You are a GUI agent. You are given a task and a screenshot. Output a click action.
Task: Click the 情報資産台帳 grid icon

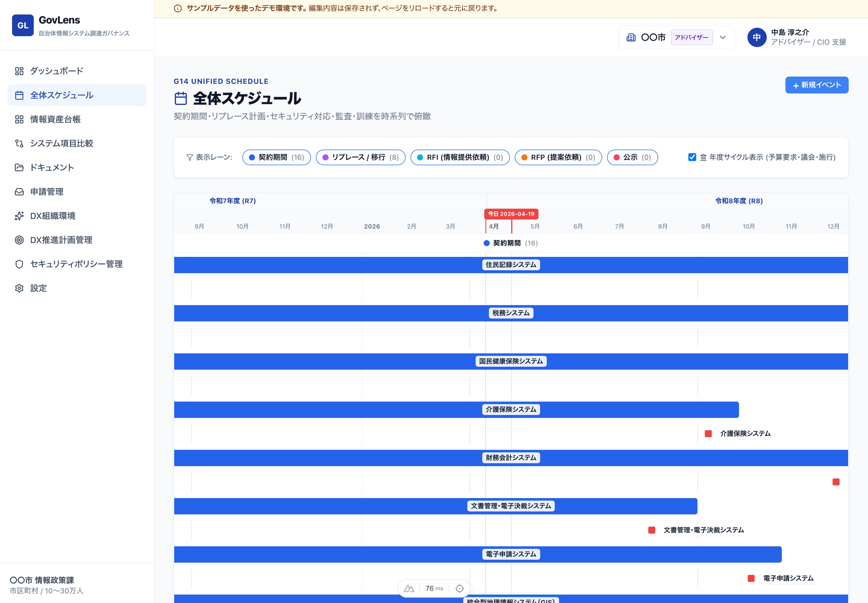19,119
